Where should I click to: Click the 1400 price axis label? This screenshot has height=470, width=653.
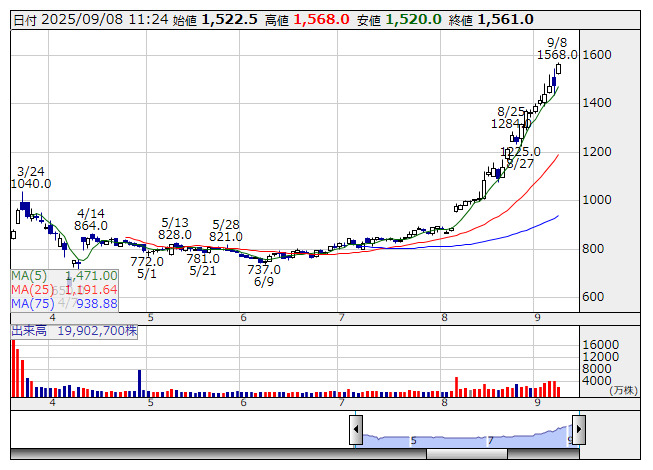(x=597, y=103)
